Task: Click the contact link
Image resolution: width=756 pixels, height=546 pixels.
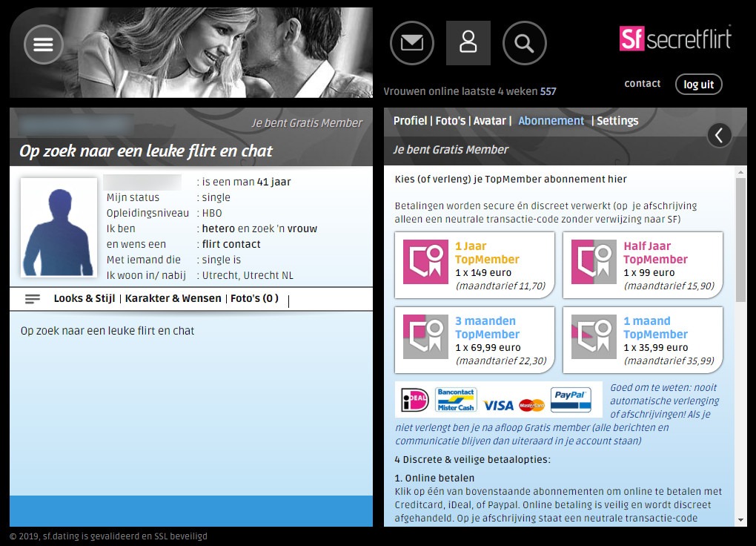Action: [642, 84]
